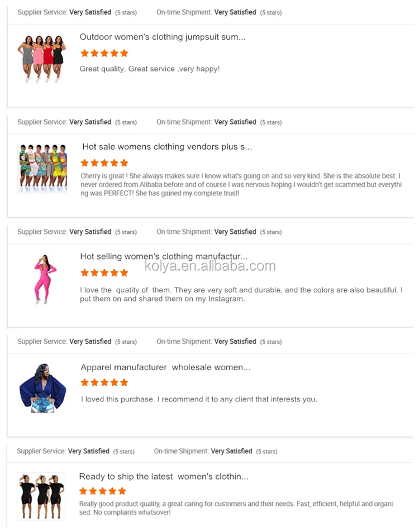Image resolution: width=419 pixels, height=532 pixels.
Task: Click star rating under Outdoor jumpsuit review
Action: pos(104,53)
